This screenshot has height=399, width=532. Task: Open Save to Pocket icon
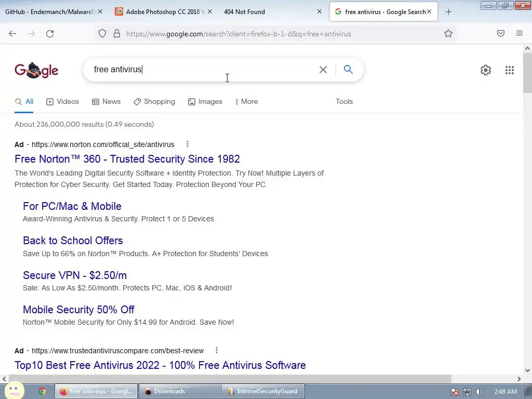coord(501,33)
